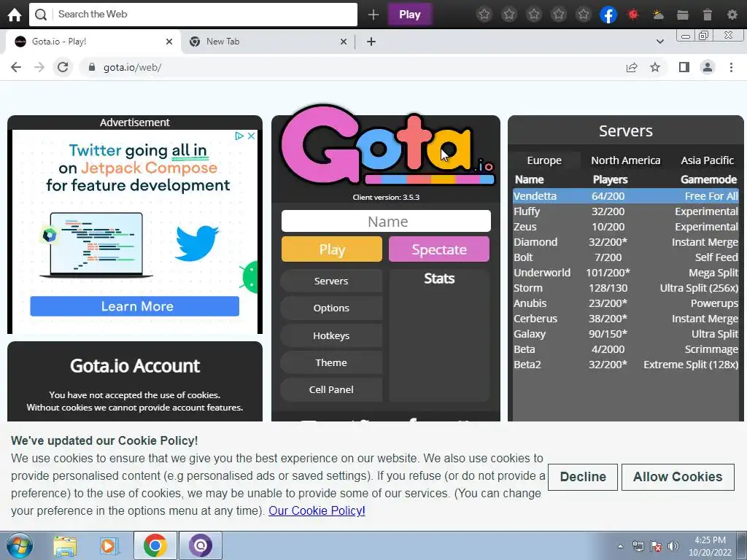The image size is (747, 560).
Task: Open the Options menu button
Action: point(331,308)
